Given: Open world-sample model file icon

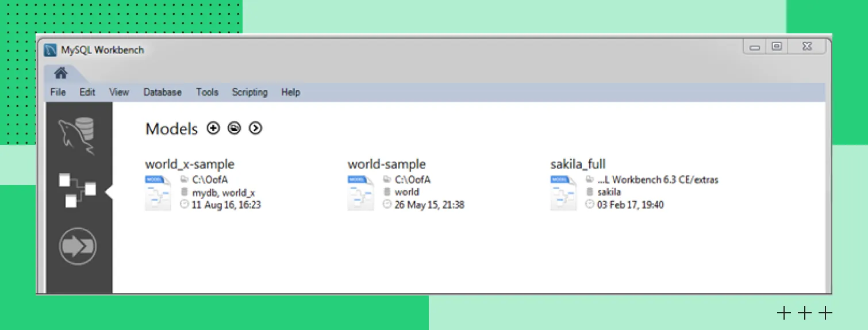Looking at the screenshot, I should (360, 193).
